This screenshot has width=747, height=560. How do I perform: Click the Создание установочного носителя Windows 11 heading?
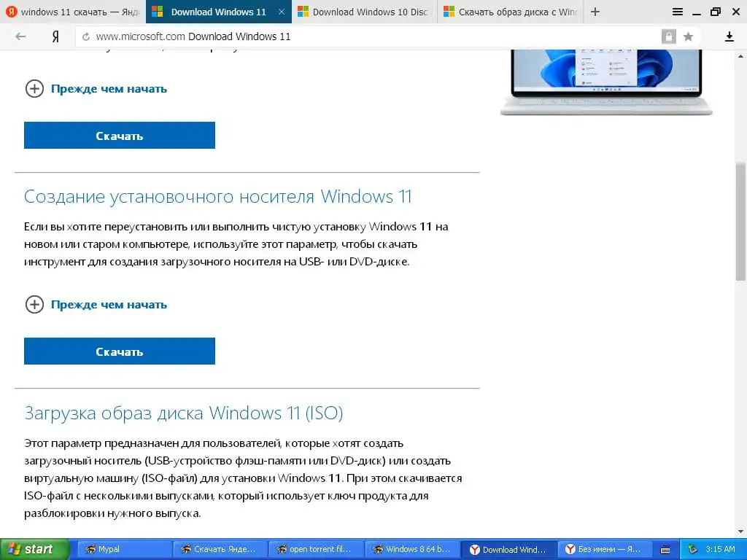coord(217,196)
